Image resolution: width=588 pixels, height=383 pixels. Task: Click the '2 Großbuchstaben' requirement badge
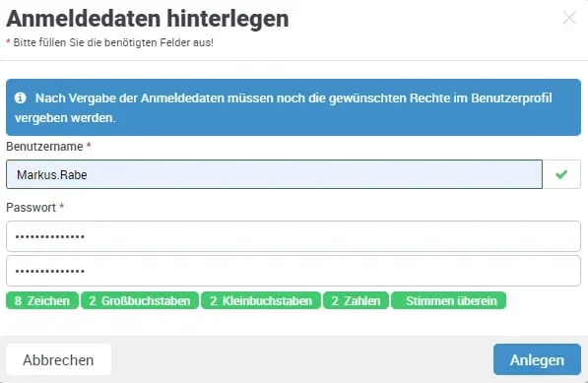pyautogui.click(x=140, y=300)
